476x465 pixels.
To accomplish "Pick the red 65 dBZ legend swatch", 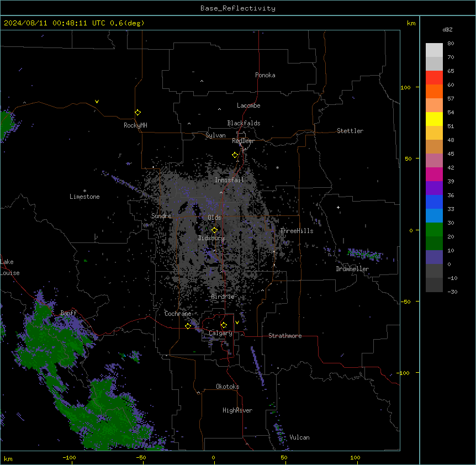I will pyautogui.click(x=434, y=77).
